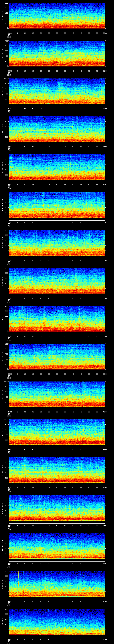Screen dimensions: 114x644
Task: Pick the spectrogram panel starting at 7:40:00
Action: 57,432
